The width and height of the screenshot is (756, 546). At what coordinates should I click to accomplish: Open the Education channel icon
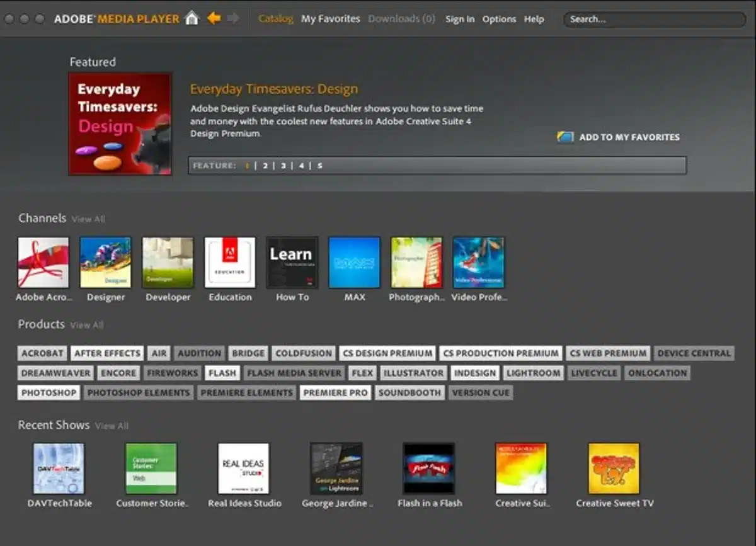tap(230, 263)
